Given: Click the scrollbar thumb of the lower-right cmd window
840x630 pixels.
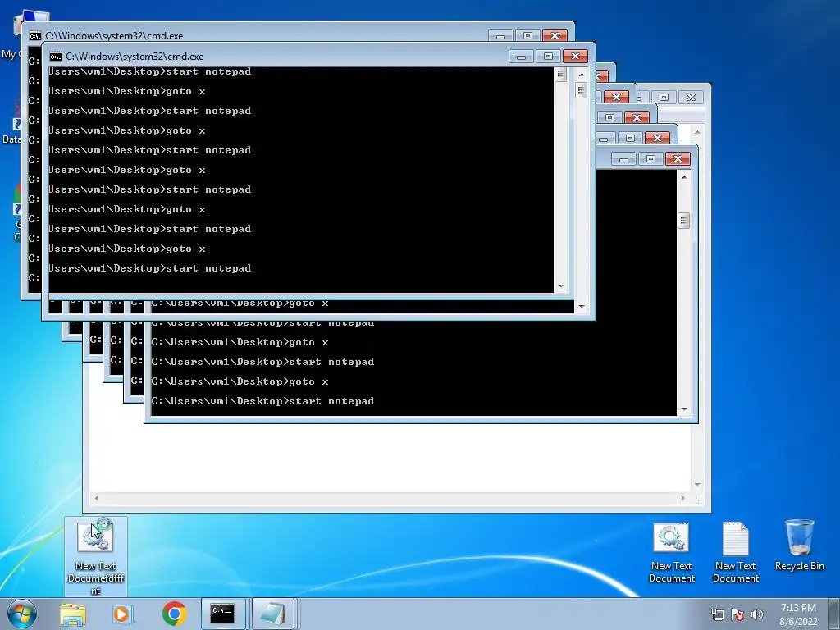Looking at the screenshot, I should (684, 220).
